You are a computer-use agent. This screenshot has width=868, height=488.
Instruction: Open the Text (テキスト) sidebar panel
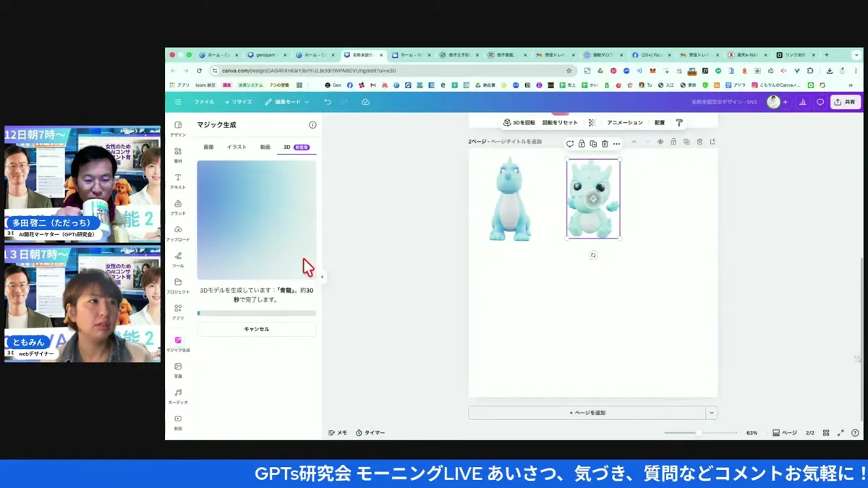[178, 181]
